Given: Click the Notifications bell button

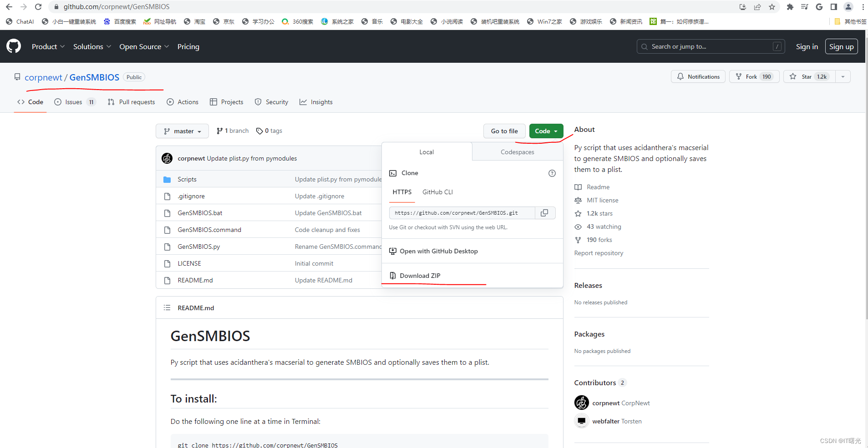Looking at the screenshot, I should 698,76.
